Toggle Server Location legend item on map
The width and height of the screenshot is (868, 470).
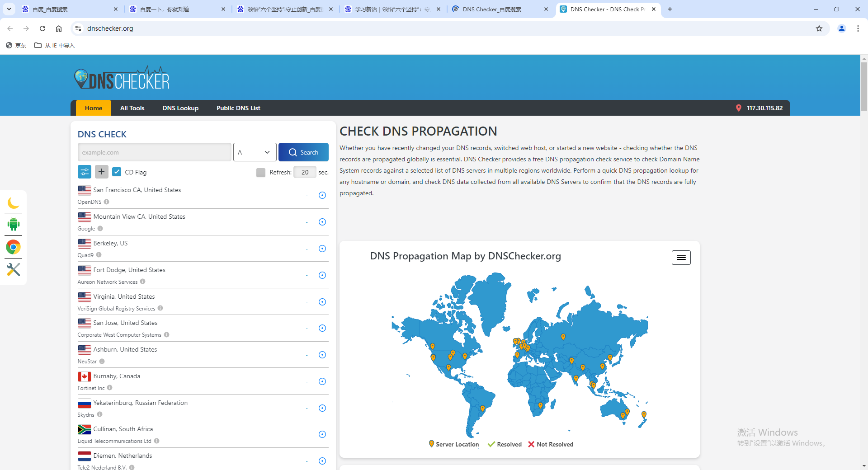(454, 444)
